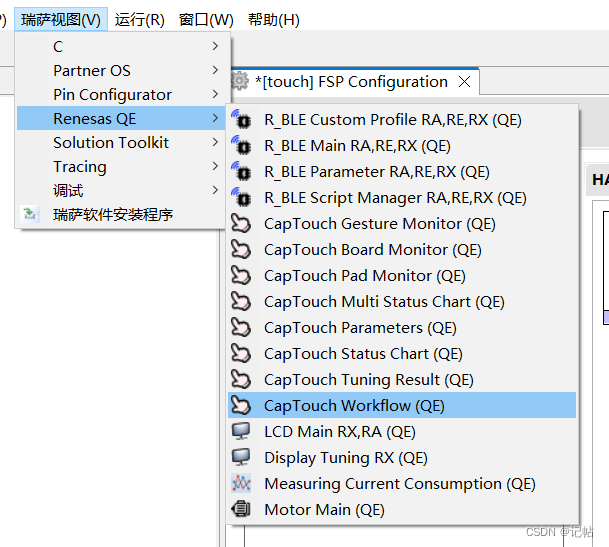This screenshot has height=547, width=609.
Task: Expand the Partner OS submenu arrow
Action: 215,70
